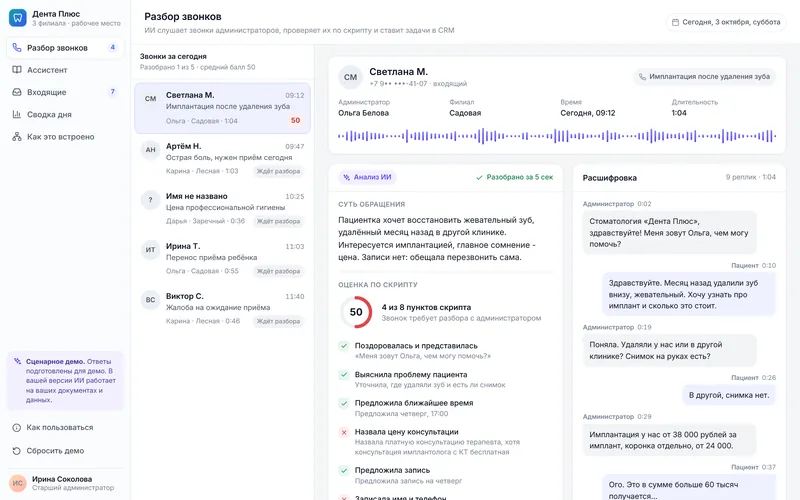Select the Виктор С. call in list
The image size is (800, 500).
(222, 308)
